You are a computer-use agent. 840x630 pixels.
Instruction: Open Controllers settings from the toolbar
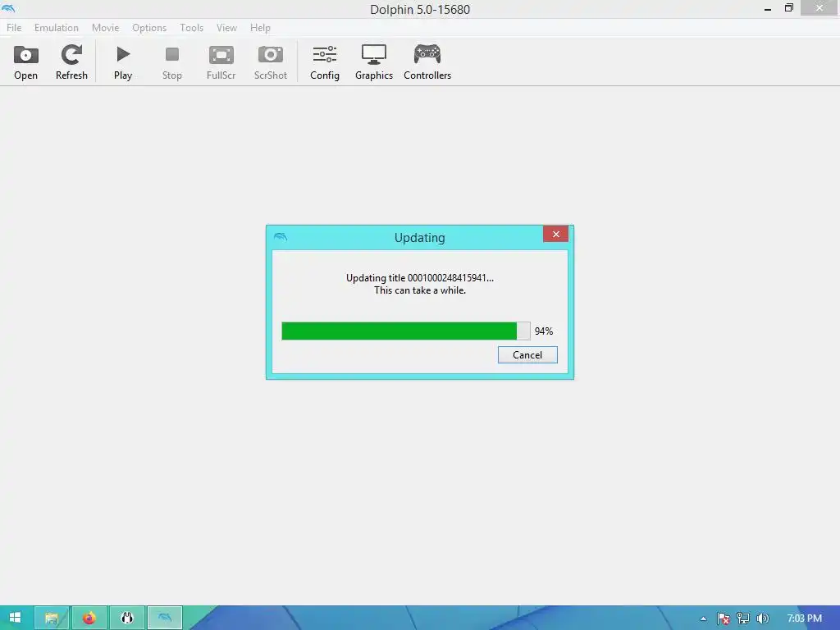pyautogui.click(x=427, y=62)
